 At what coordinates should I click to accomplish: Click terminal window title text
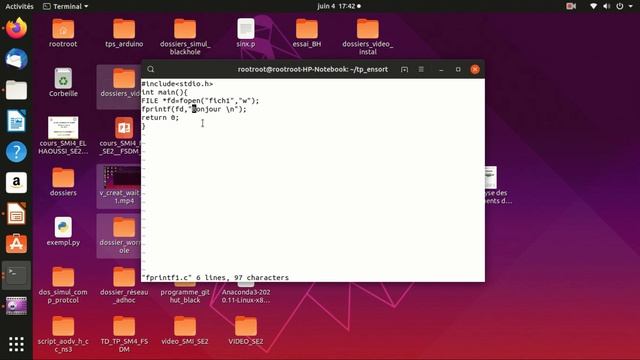click(x=313, y=69)
